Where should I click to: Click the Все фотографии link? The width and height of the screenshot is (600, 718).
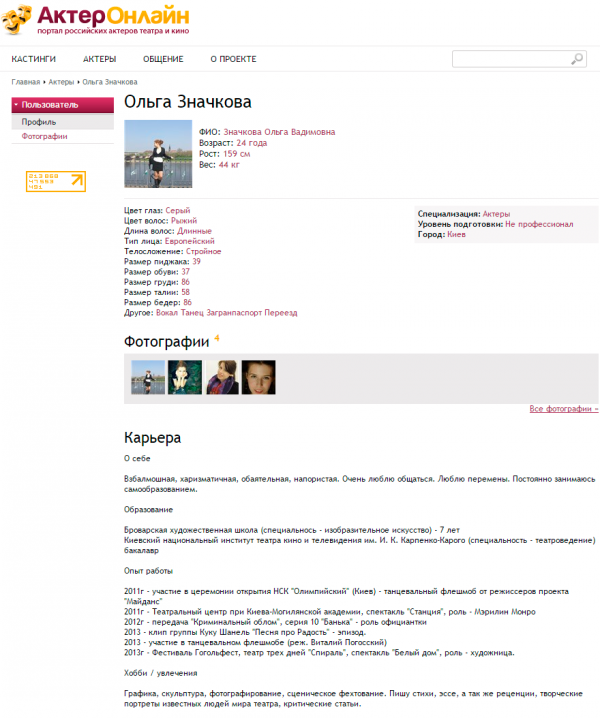pos(563,409)
